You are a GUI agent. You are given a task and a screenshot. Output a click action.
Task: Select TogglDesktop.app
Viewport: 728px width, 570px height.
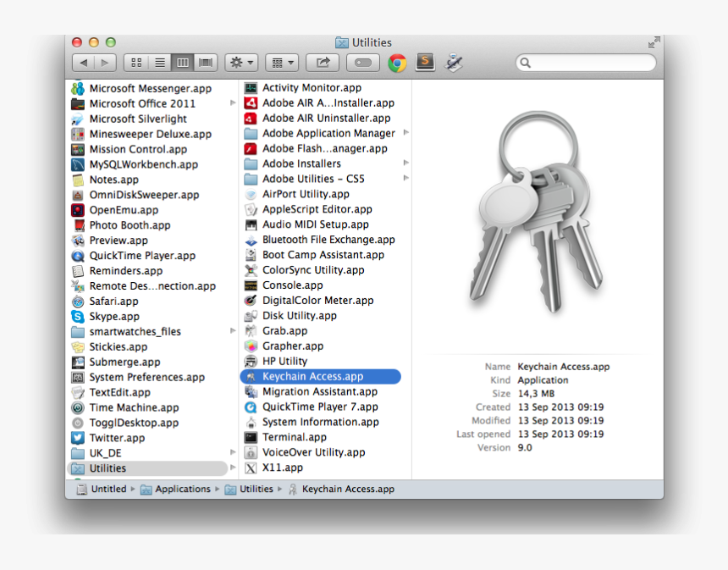click(x=134, y=423)
